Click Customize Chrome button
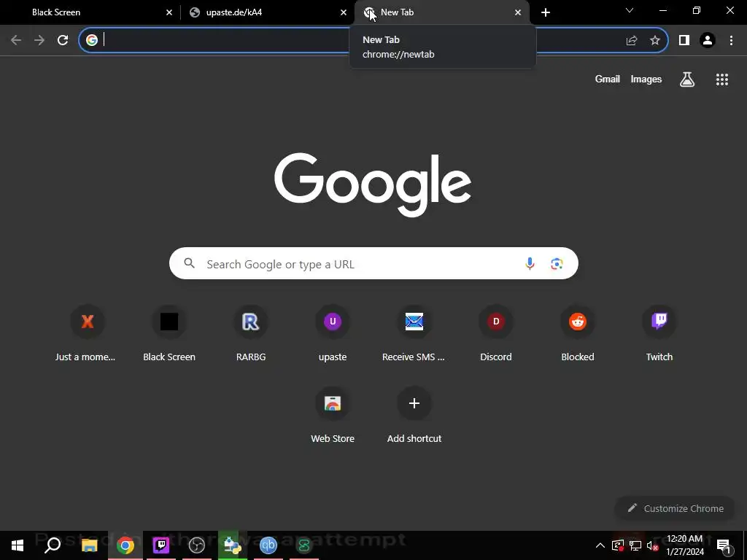 click(x=676, y=508)
